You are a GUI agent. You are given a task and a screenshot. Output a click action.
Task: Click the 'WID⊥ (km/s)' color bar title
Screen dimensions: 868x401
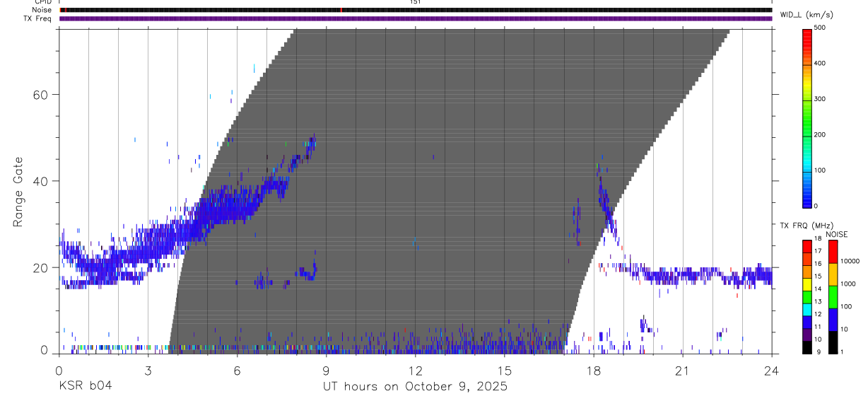click(806, 14)
